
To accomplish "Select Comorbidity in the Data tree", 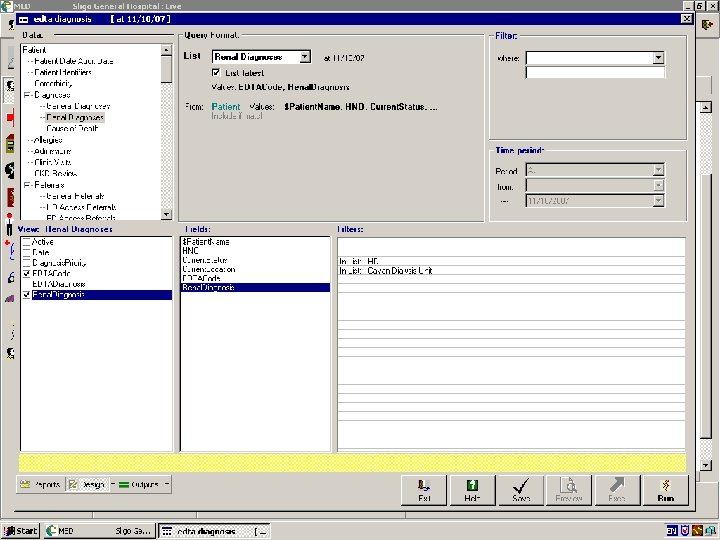I will click(x=53, y=84).
